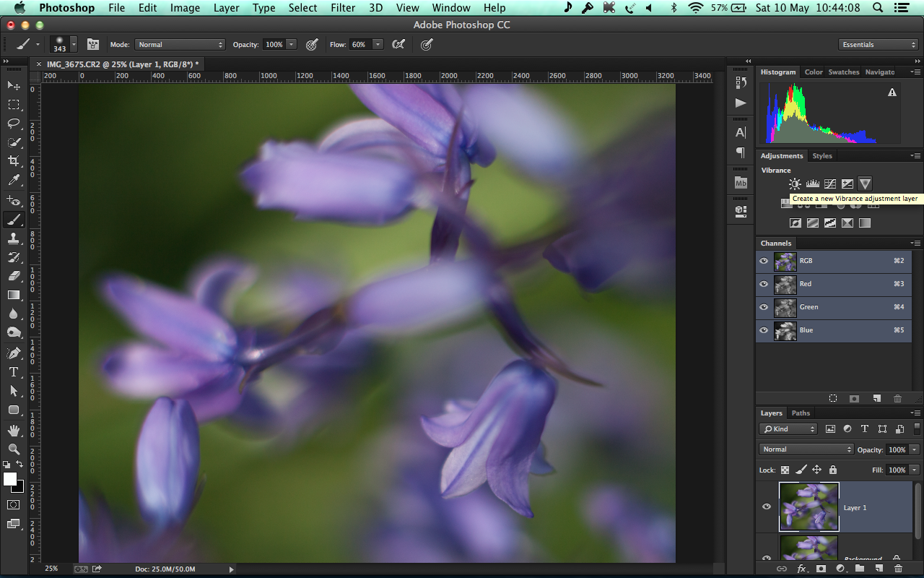Select the Rectangular Marquee tool
The width and height of the screenshot is (924, 578).
coord(14,105)
